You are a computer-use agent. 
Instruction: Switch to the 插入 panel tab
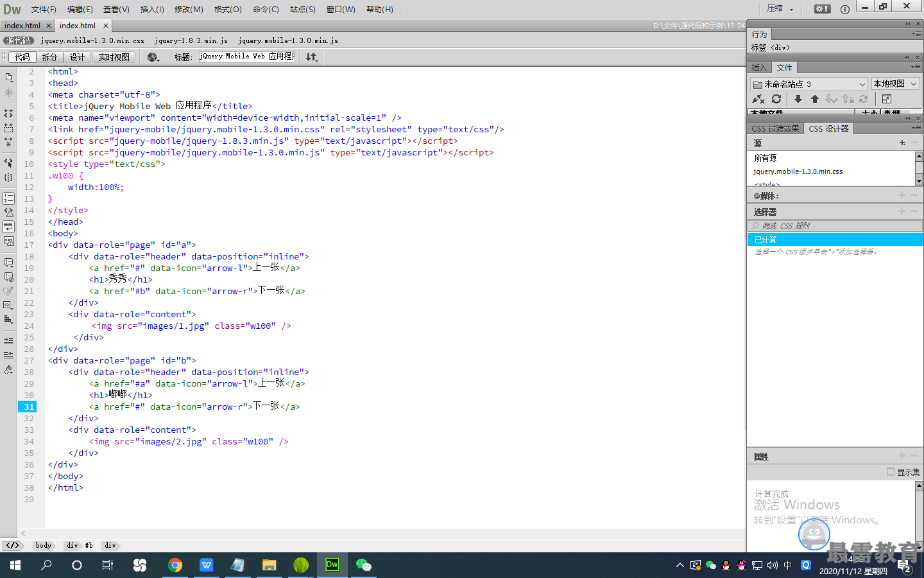tap(759, 67)
